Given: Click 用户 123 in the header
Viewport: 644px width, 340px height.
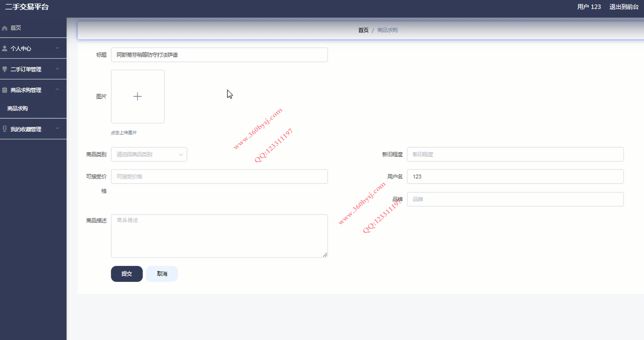Looking at the screenshot, I should [x=589, y=7].
